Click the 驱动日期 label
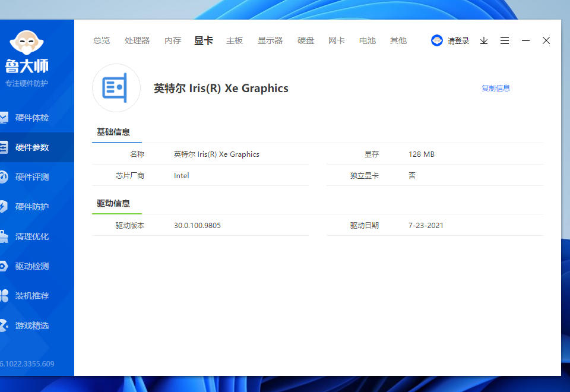 [x=364, y=226]
